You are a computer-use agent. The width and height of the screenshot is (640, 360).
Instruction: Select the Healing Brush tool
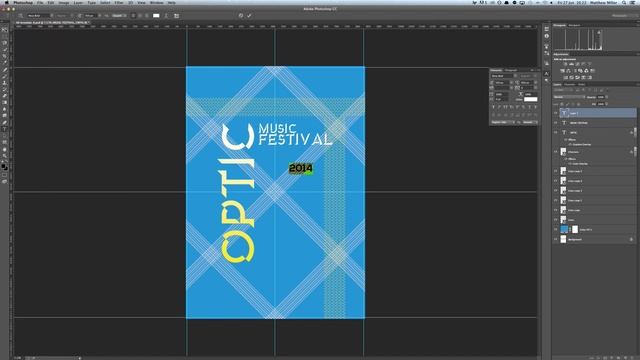point(5,69)
